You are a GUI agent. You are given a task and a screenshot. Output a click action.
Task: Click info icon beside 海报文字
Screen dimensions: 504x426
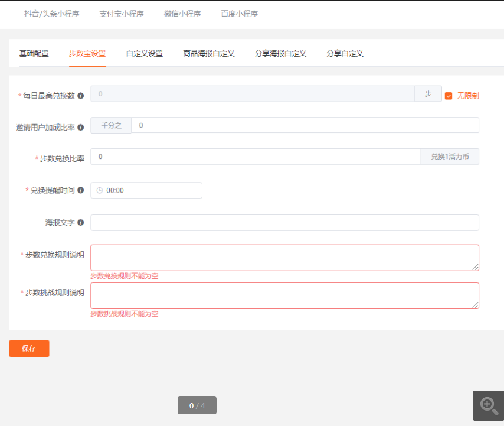81,222
